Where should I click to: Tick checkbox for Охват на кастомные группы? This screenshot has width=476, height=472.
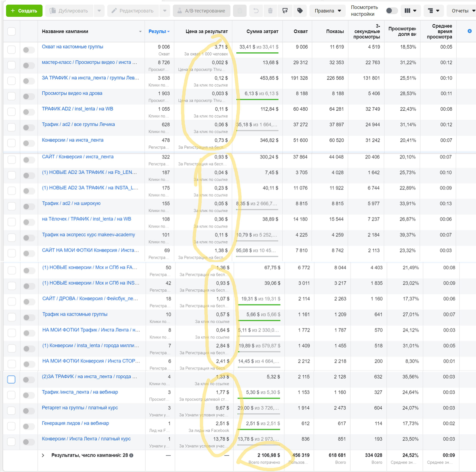click(x=11, y=50)
